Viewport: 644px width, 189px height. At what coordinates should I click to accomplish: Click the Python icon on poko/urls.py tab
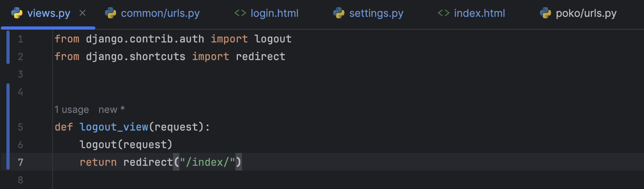[x=545, y=13]
